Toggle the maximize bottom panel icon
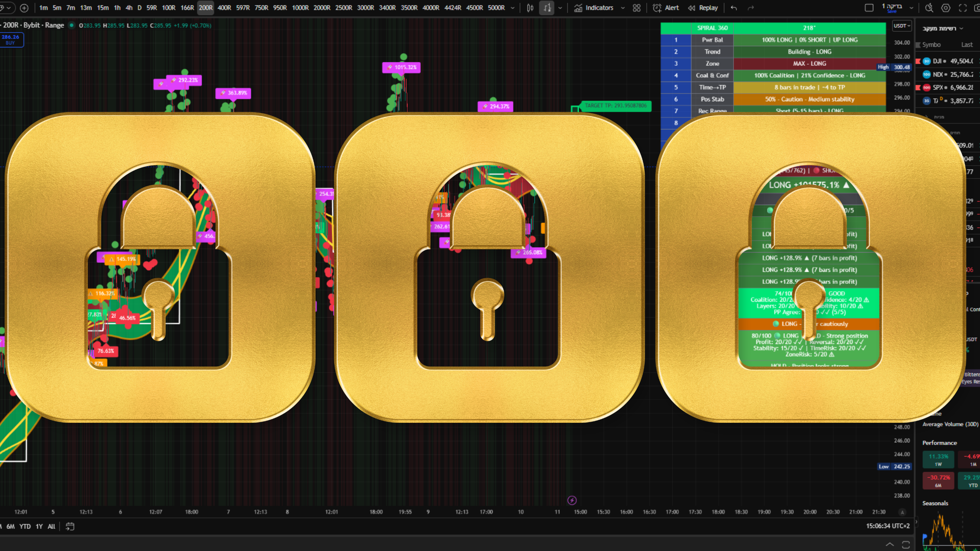The height and width of the screenshot is (551, 980). pyautogui.click(x=906, y=544)
